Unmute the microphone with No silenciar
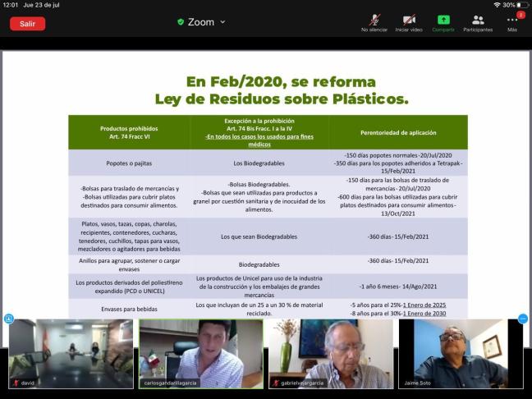The image size is (532, 399). 374,21
